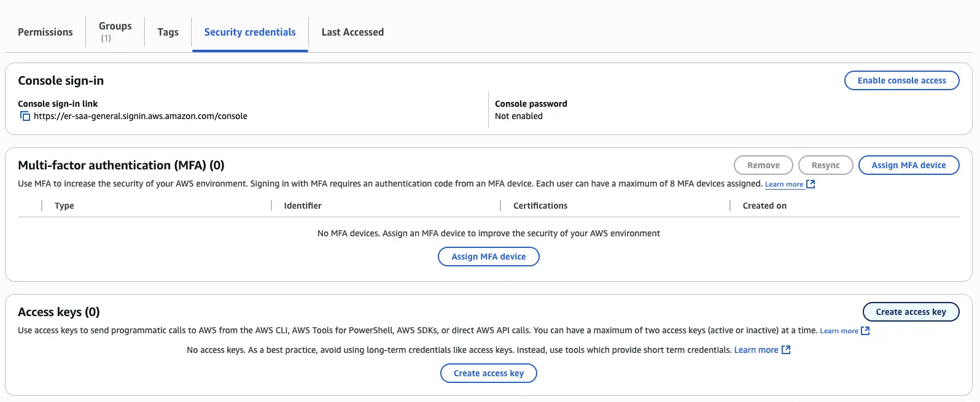980x402 pixels.
Task: Click the console sign-in URL text
Action: coord(141,116)
